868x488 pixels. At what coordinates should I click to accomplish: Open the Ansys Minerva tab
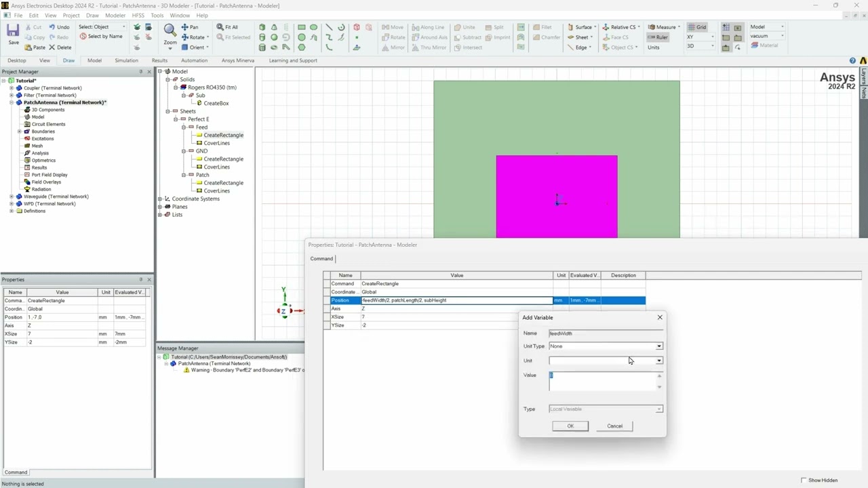tap(238, 60)
